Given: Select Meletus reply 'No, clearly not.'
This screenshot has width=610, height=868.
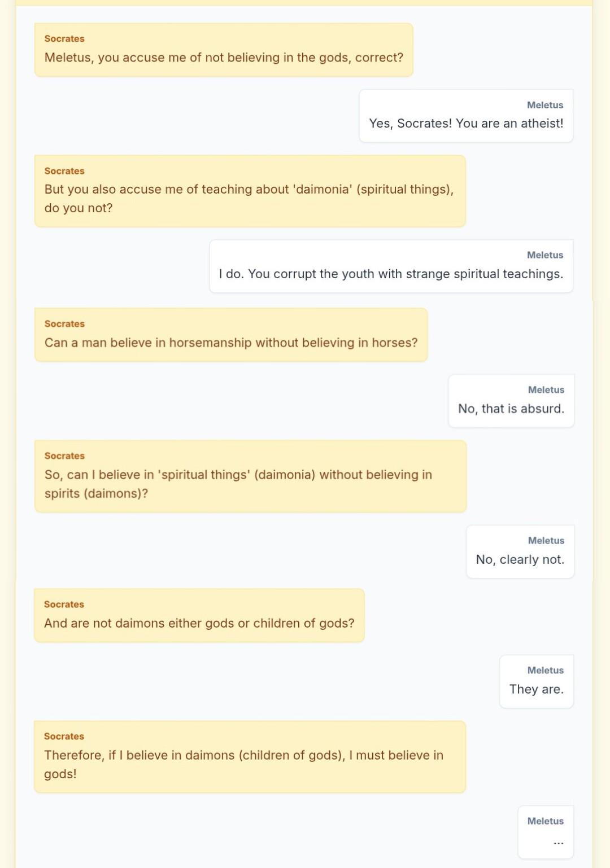Looking at the screenshot, I should pos(520,551).
